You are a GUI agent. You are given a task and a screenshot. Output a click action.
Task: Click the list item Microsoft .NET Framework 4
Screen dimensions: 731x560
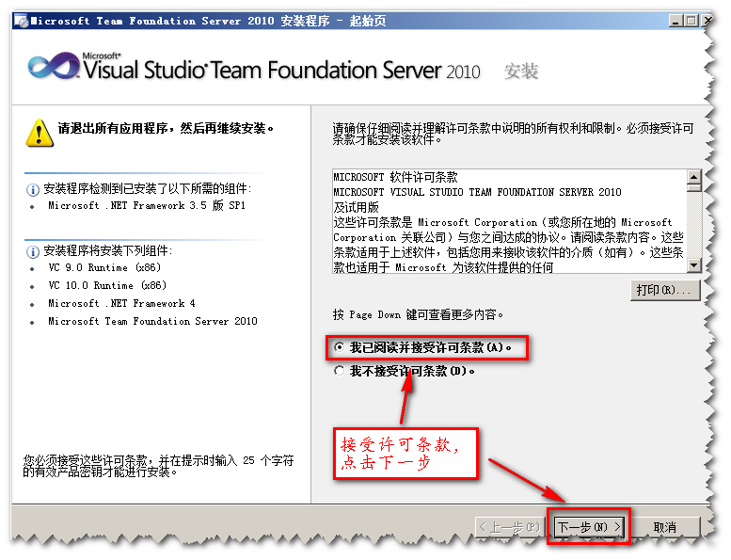(x=121, y=304)
